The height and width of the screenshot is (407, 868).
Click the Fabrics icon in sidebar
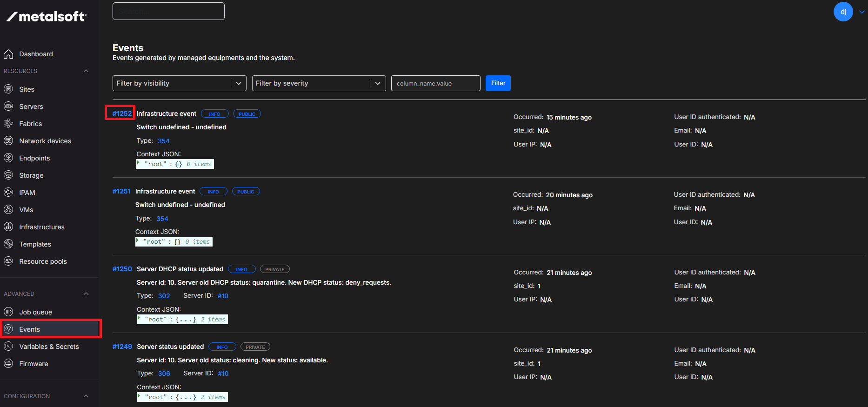click(x=8, y=124)
